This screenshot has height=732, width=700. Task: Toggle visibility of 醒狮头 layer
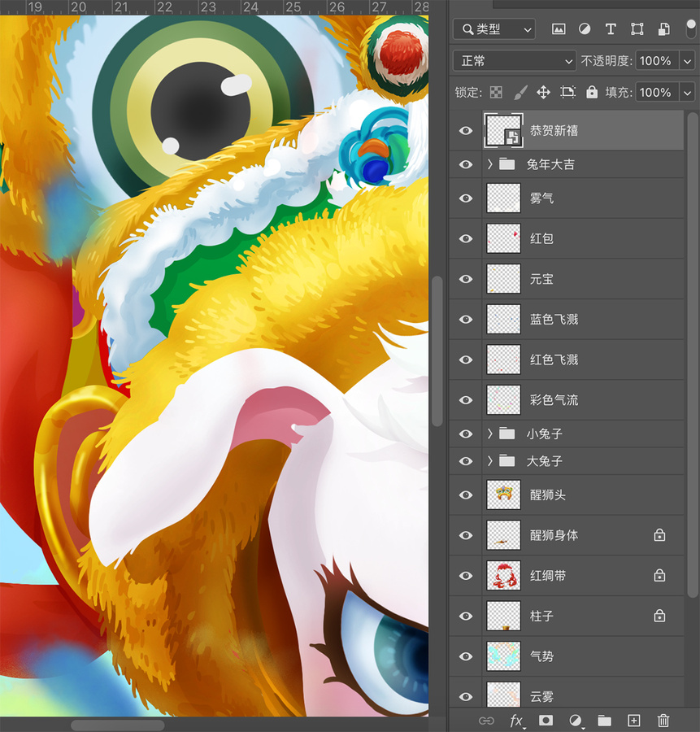[466, 495]
